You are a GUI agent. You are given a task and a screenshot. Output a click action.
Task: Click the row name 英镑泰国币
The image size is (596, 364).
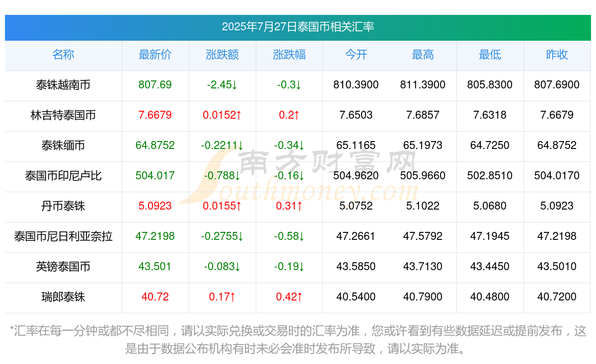(x=63, y=267)
